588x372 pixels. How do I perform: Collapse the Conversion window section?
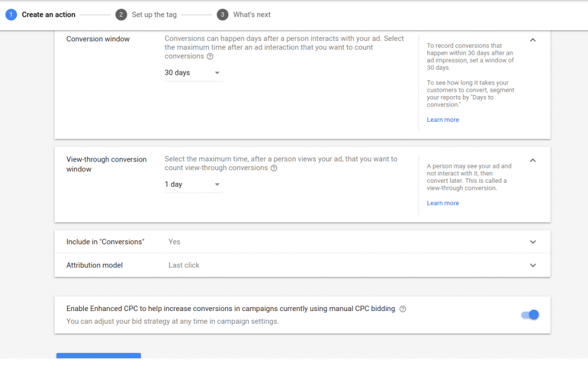[x=533, y=40]
